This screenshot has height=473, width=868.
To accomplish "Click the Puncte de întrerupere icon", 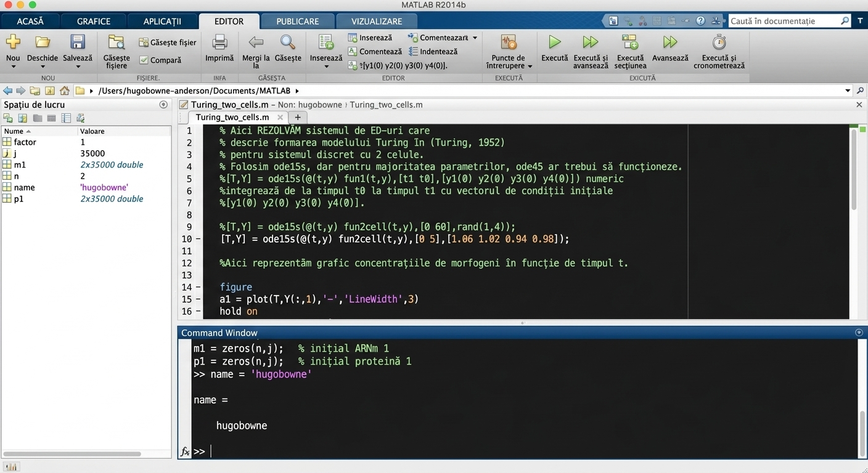I will tap(509, 42).
